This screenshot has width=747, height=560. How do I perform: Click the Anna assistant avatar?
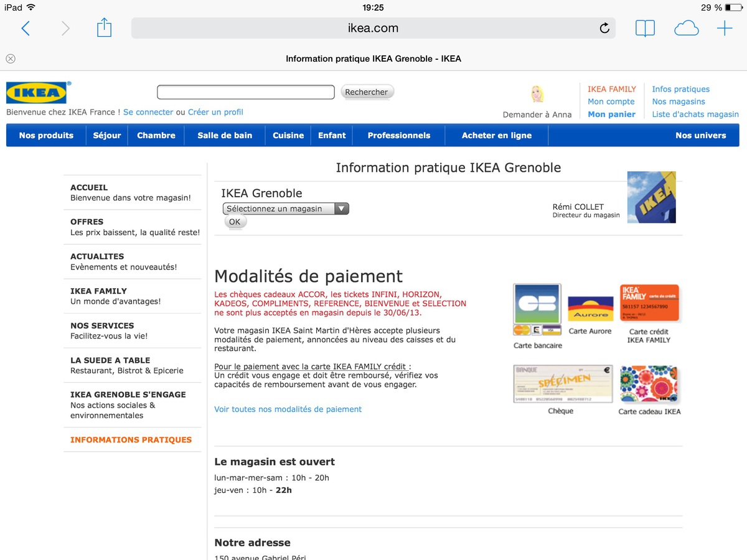[x=537, y=94]
